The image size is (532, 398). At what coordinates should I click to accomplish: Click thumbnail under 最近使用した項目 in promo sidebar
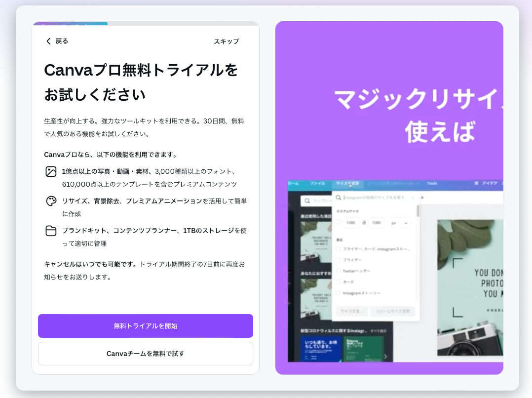pyautogui.click(x=316, y=242)
